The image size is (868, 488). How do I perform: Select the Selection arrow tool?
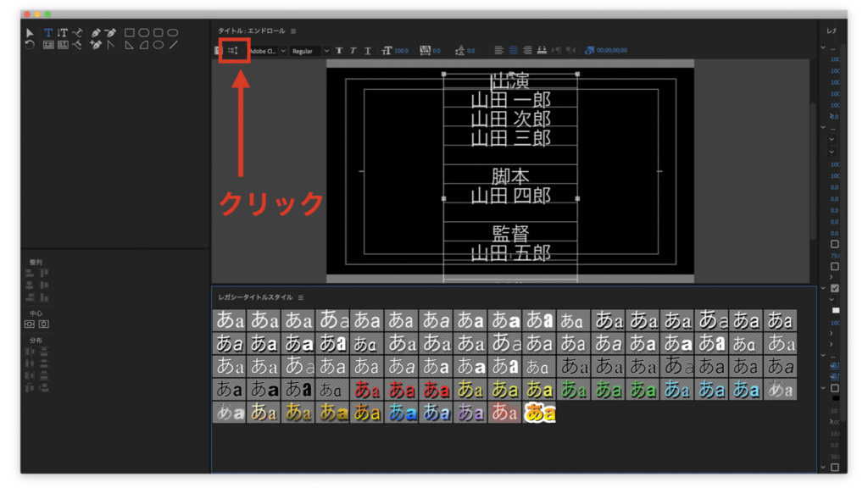[30, 32]
